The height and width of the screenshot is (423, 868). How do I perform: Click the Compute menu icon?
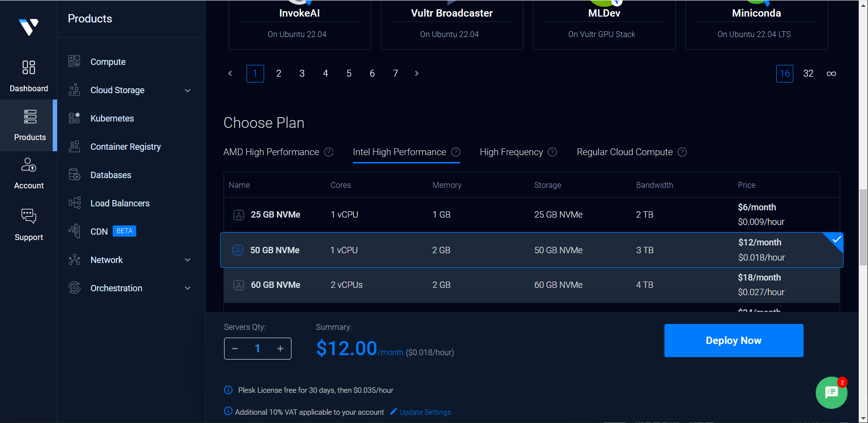coord(74,61)
